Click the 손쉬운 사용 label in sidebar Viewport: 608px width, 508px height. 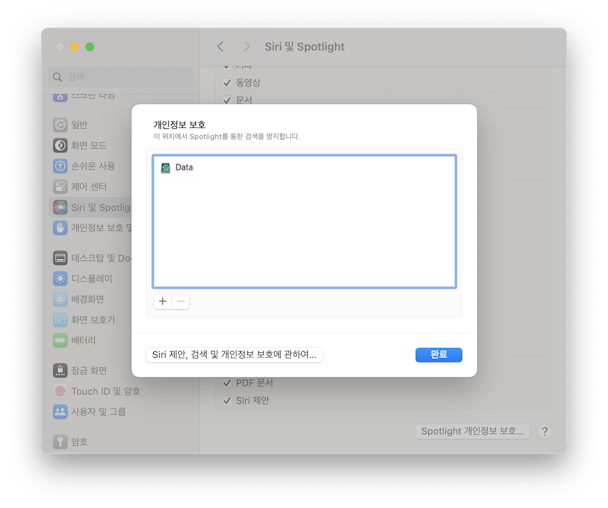click(93, 166)
